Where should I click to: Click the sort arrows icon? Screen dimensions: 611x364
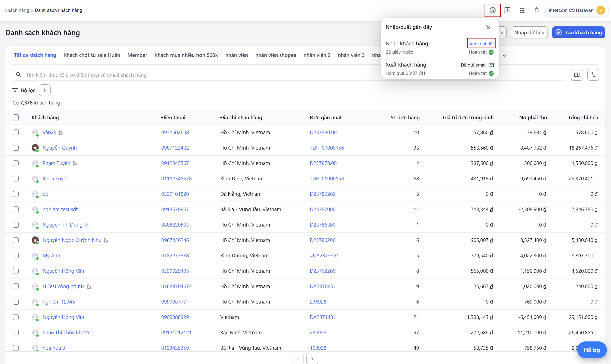click(x=593, y=75)
